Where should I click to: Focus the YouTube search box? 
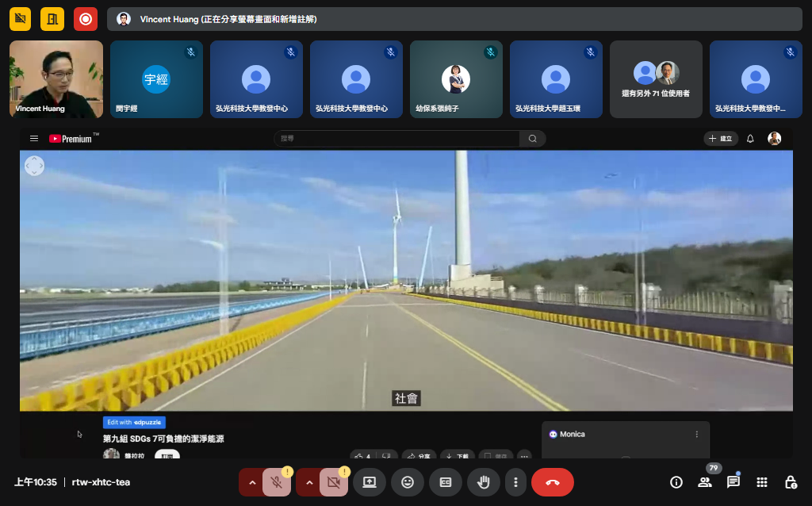pyautogui.click(x=396, y=138)
